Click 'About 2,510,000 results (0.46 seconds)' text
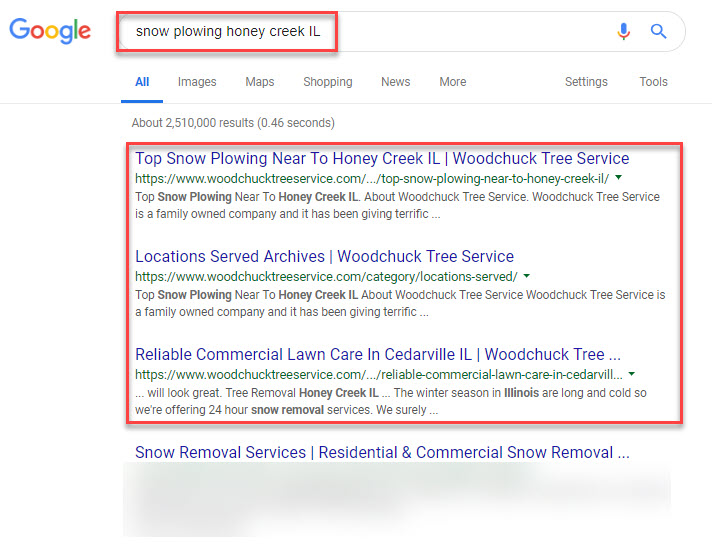 point(233,123)
